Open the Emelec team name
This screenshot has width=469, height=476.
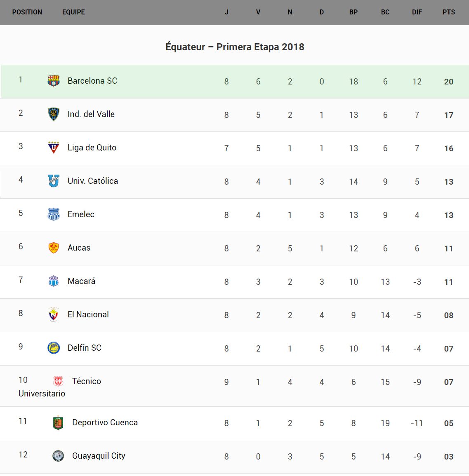(81, 214)
